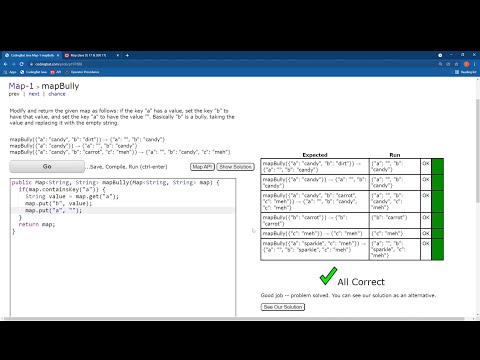Screen dimensions: 480x360
Task: Click the vertical page scrollbar
Action: click(x=477, y=150)
